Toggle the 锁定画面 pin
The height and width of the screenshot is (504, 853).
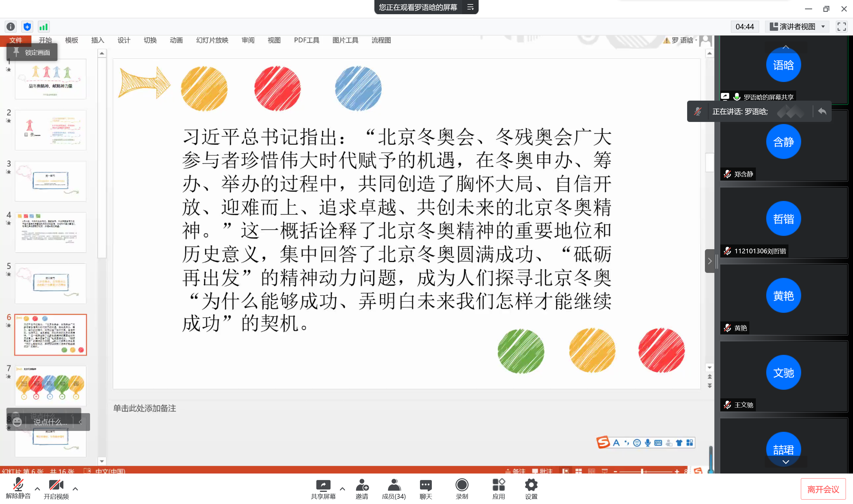[x=32, y=52]
